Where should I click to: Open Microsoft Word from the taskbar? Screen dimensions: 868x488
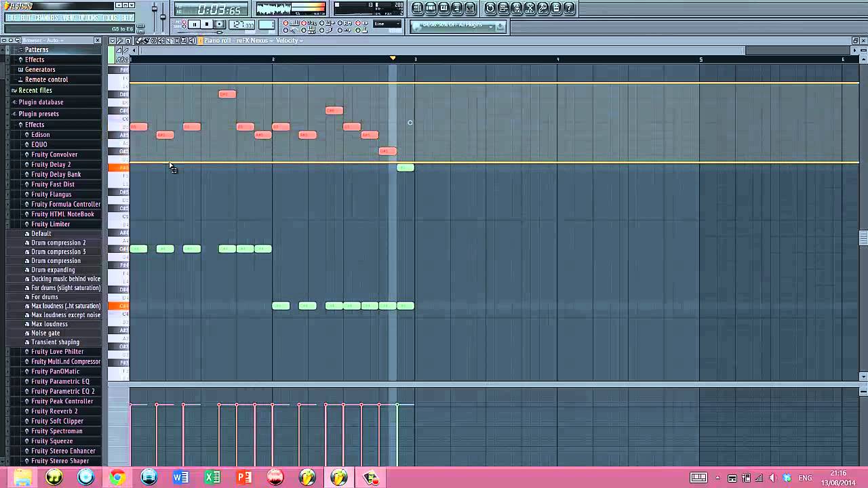coord(180,477)
